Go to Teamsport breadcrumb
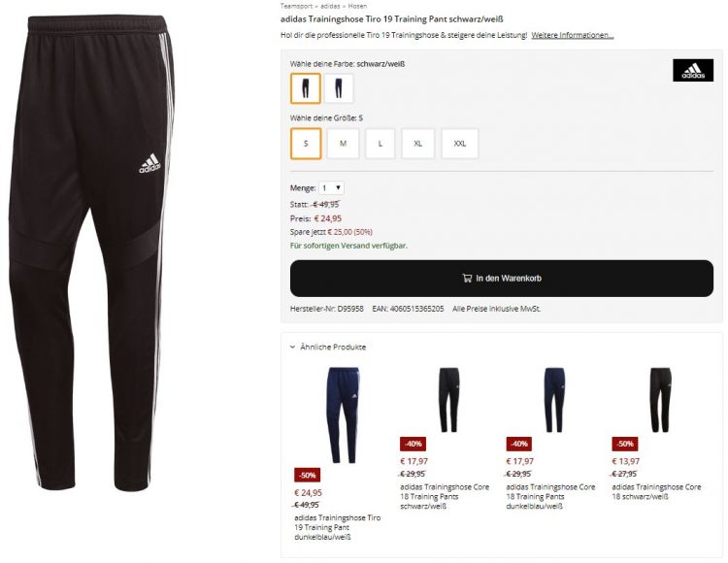Viewport: 728px width, 563px height. tap(296, 6)
